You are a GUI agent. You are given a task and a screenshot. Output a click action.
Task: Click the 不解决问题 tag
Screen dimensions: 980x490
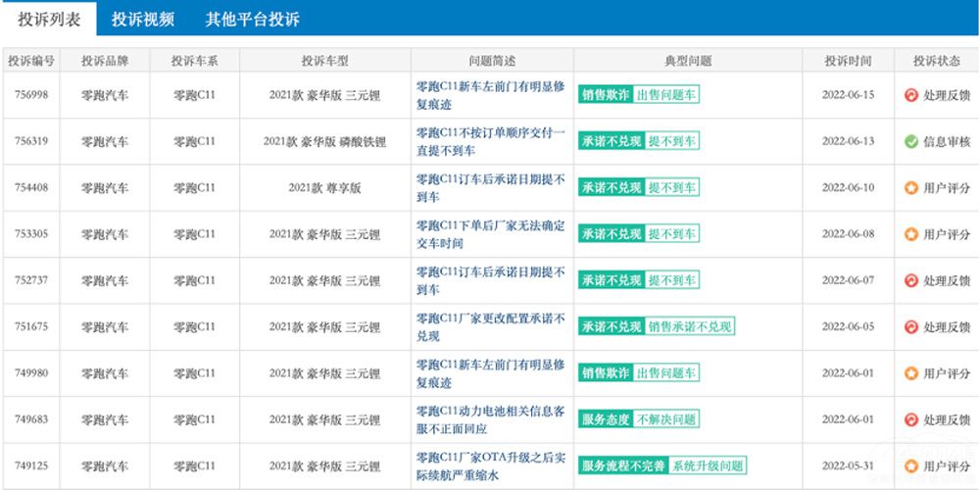coord(666,419)
